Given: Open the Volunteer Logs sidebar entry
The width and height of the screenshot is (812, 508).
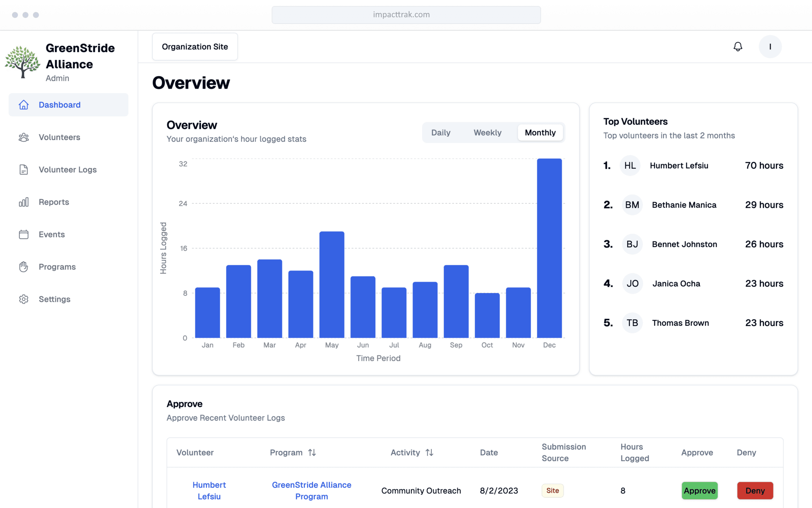Looking at the screenshot, I should pos(67,170).
